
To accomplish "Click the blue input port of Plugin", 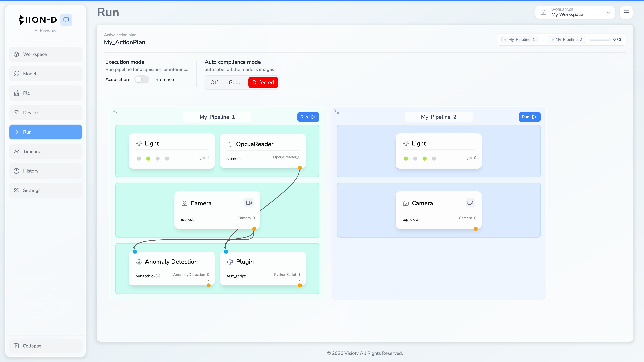I will point(226,252).
